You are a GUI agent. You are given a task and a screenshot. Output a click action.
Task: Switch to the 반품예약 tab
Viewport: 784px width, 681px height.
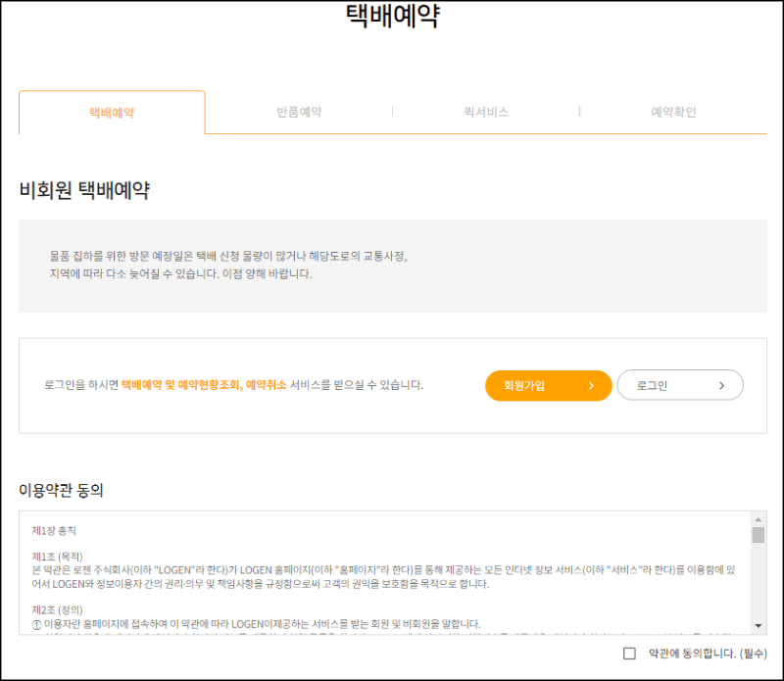click(x=299, y=112)
